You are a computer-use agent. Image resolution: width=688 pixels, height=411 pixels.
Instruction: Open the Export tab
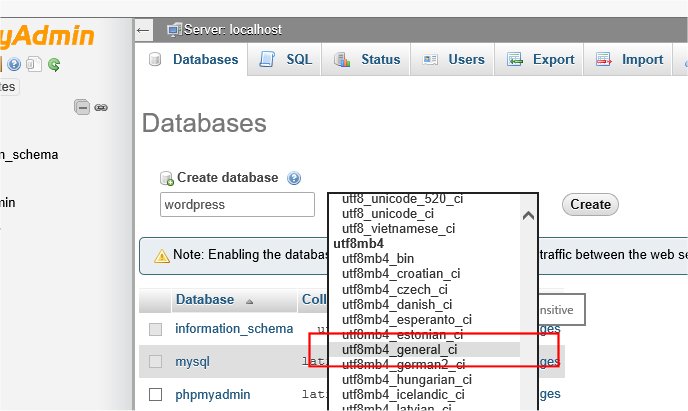pyautogui.click(x=541, y=60)
